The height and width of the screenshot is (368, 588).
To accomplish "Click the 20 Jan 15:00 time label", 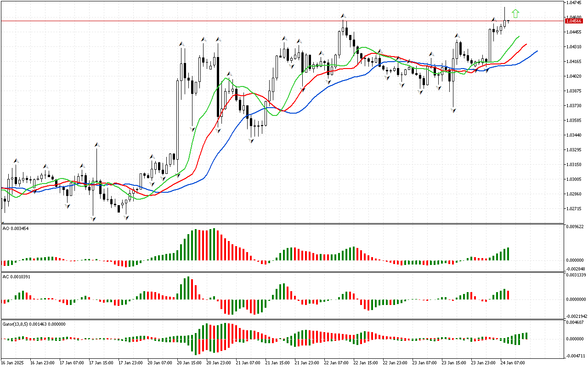I will pyautogui.click(x=189, y=362).
